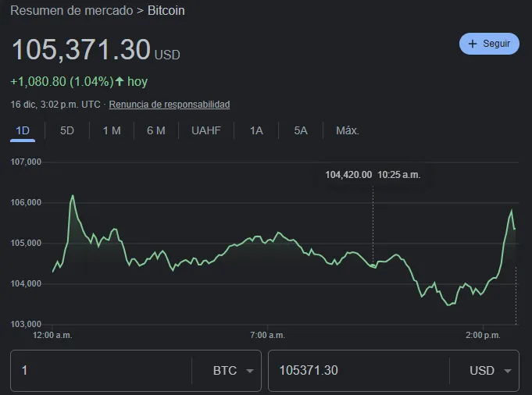Click the Resumen de mercado breadcrumb
Screen dimensions: 532x395
click(72, 10)
